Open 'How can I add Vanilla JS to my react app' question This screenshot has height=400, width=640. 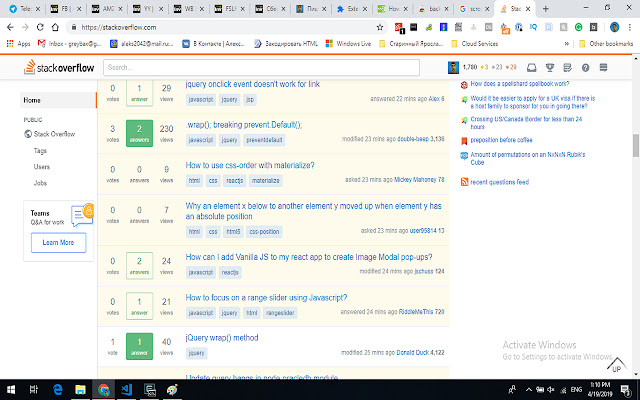click(309, 257)
